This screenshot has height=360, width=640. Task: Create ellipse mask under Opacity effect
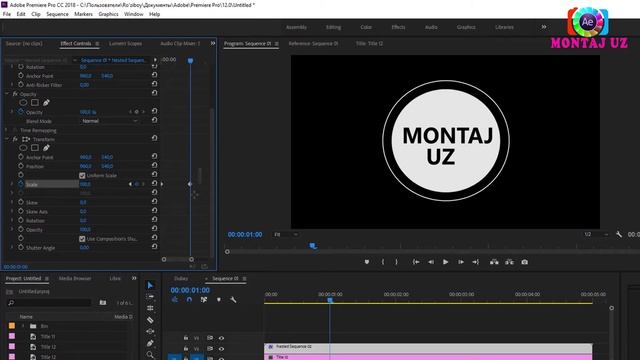pyautogui.click(x=23, y=102)
